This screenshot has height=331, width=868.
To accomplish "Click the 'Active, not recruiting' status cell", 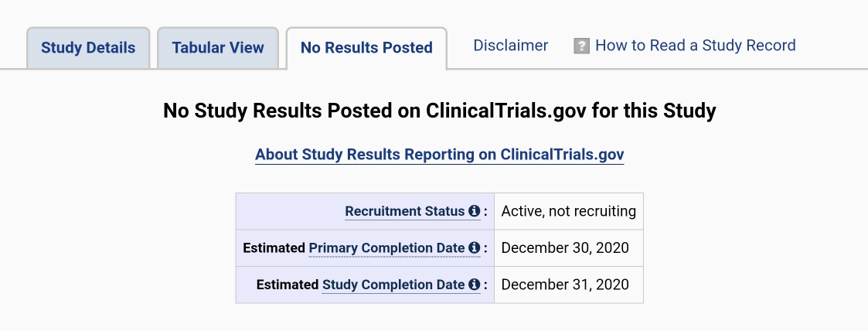I will [568, 211].
